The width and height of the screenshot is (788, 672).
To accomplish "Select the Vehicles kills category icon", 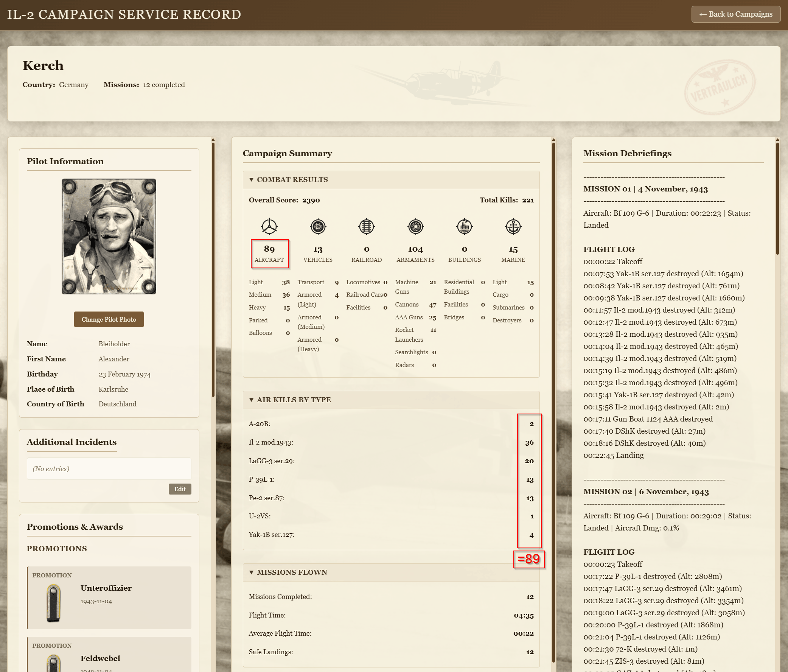I will point(318,227).
